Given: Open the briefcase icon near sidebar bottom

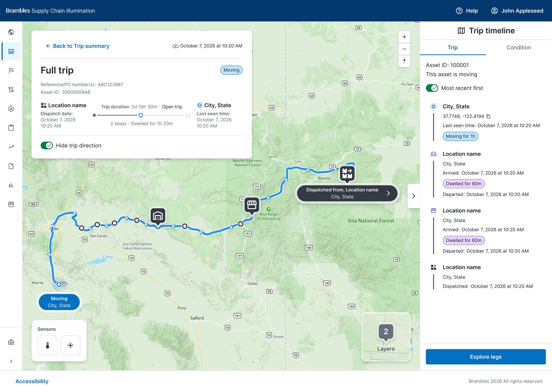Looking at the screenshot, I should (x=11, y=342).
